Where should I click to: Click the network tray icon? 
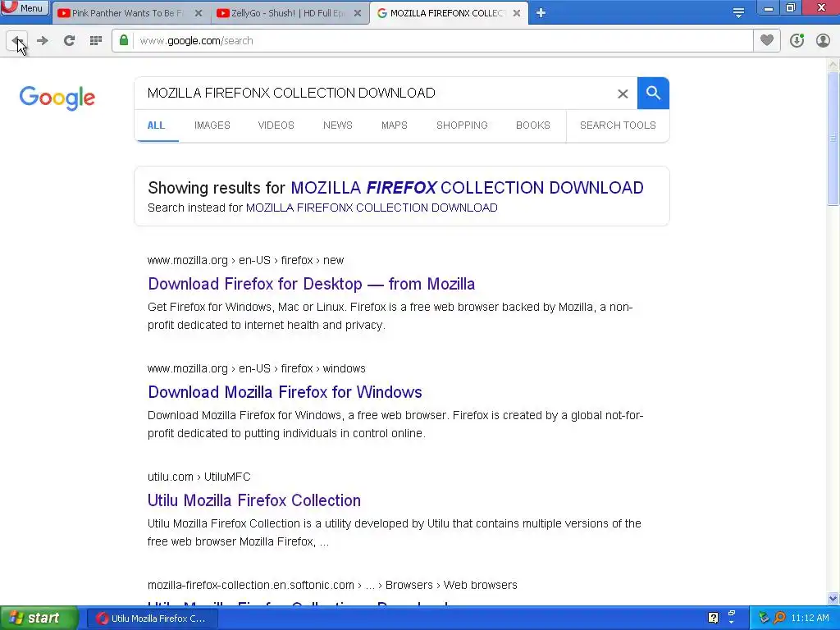click(x=764, y=618)
